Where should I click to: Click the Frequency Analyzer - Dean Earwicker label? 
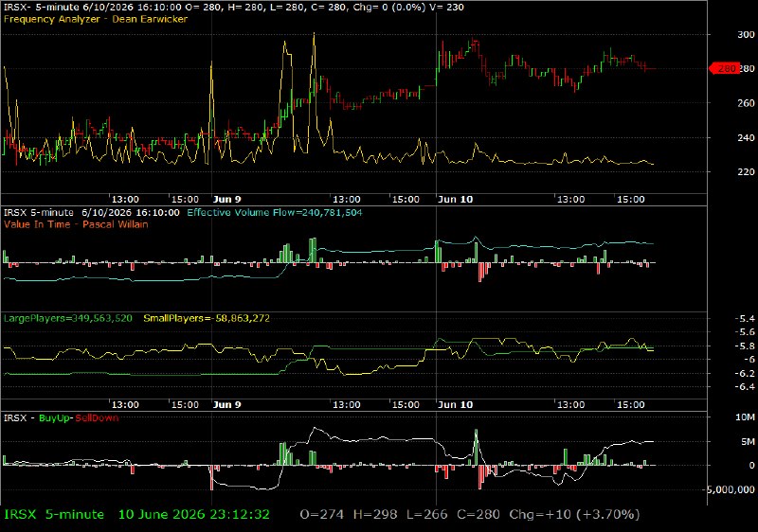[96, 19]
